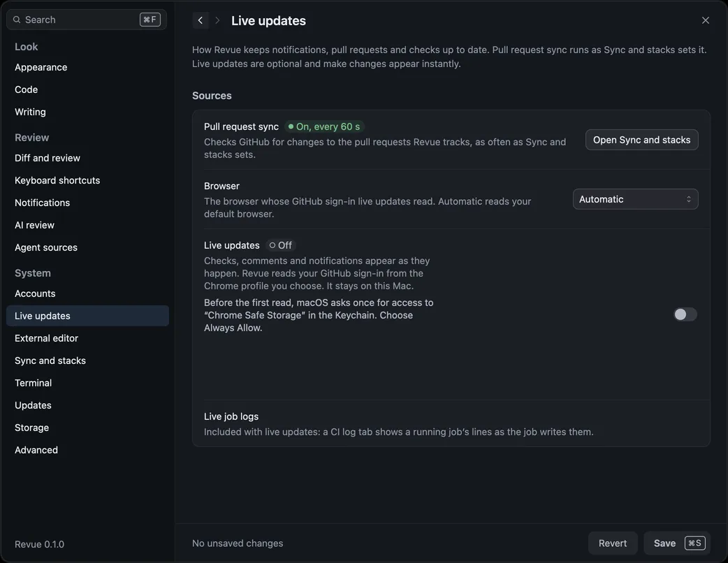This screenshot has height=563, width=728.
Task: Click the ⌘F shortcut badge in search
Action: [150, 20]
